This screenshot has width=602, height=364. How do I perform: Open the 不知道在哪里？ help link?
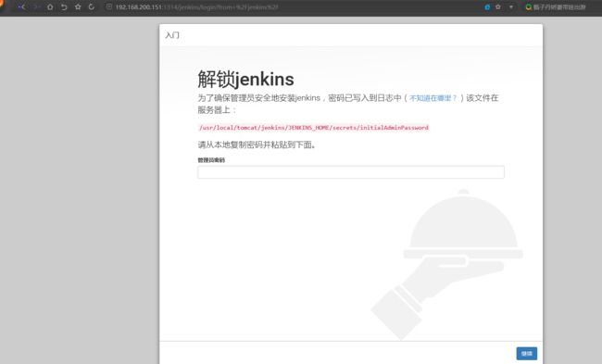(x=433, y=98)
